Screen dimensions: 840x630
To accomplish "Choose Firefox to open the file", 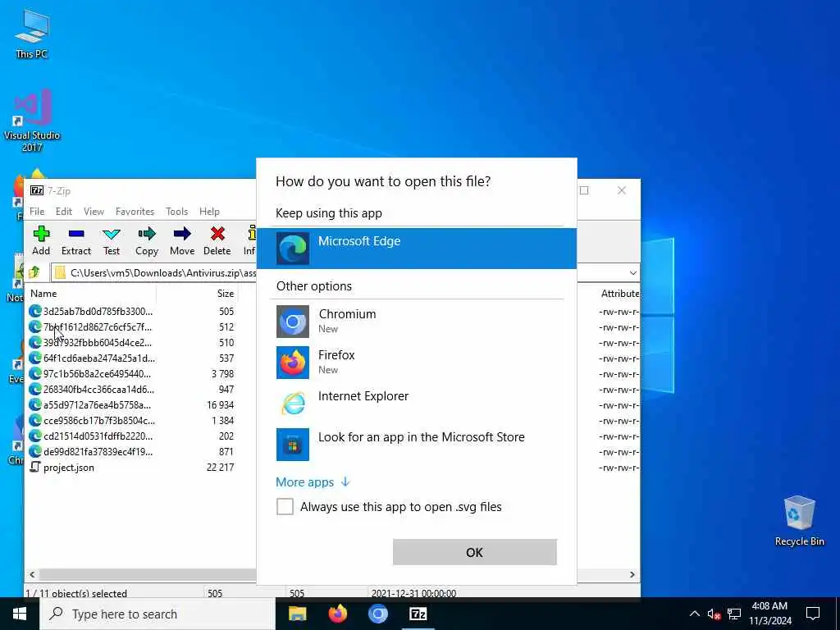I will click(417, 363).
